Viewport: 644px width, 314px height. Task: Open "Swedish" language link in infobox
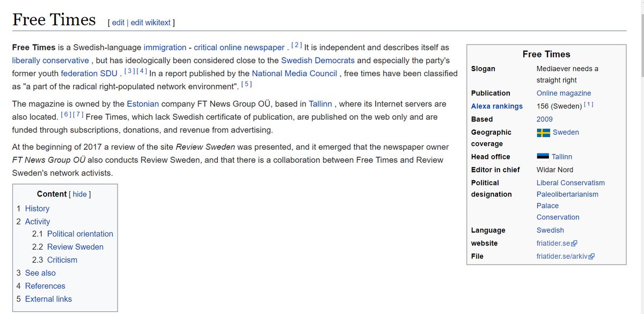(x=550, y=230)
